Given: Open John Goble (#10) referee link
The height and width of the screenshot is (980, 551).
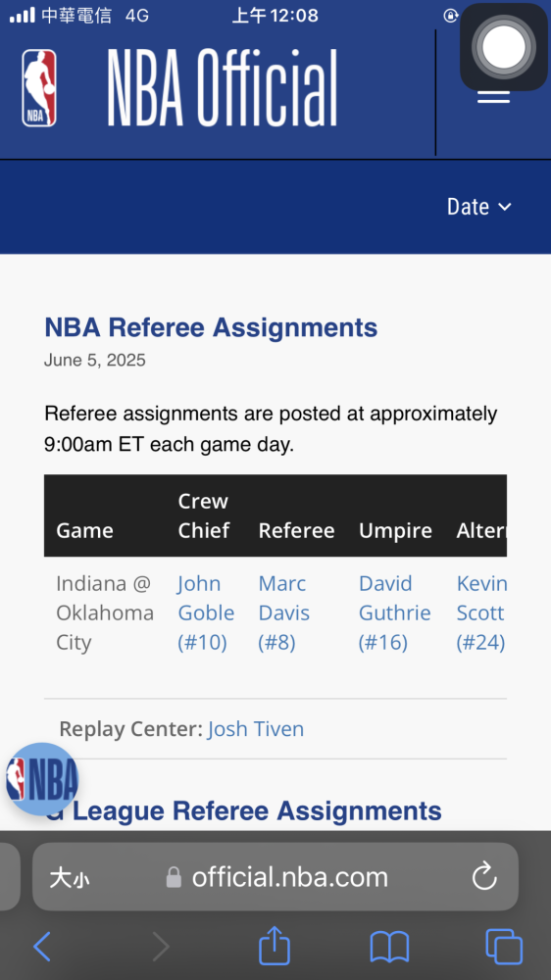Looking at the screenshot, I should click(x=207, y=613).
